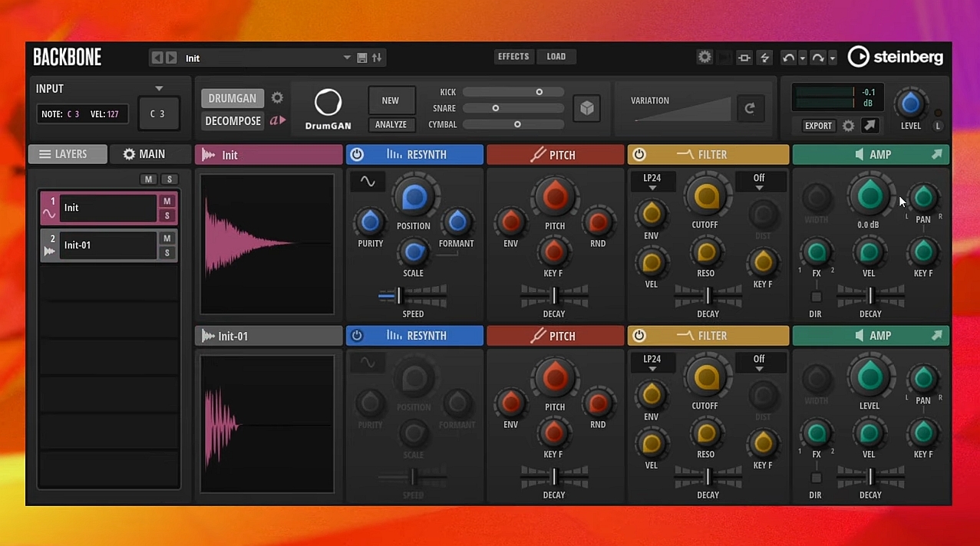Click the Analyze button
This screenshot has width=980, height=546.
pyautogui.click(x=391, y=124)
